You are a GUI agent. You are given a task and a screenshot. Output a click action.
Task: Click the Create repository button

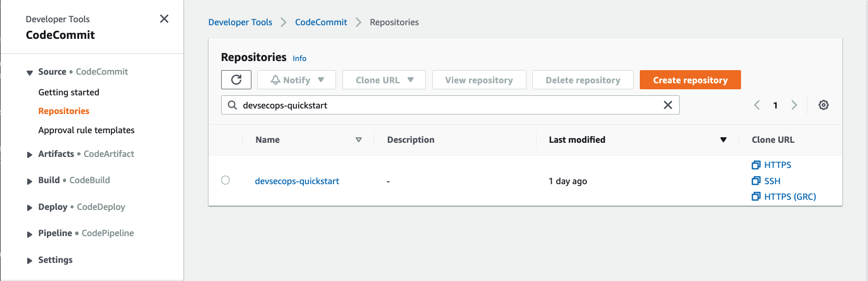pos(690,80)
